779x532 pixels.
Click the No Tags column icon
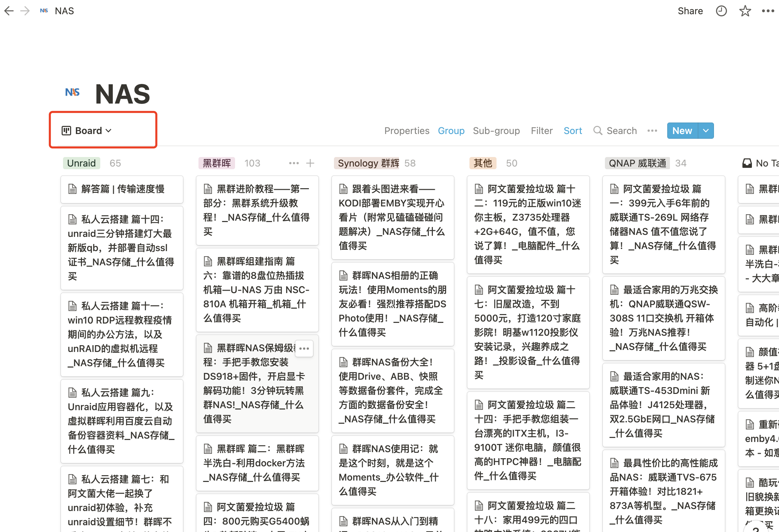748,163
